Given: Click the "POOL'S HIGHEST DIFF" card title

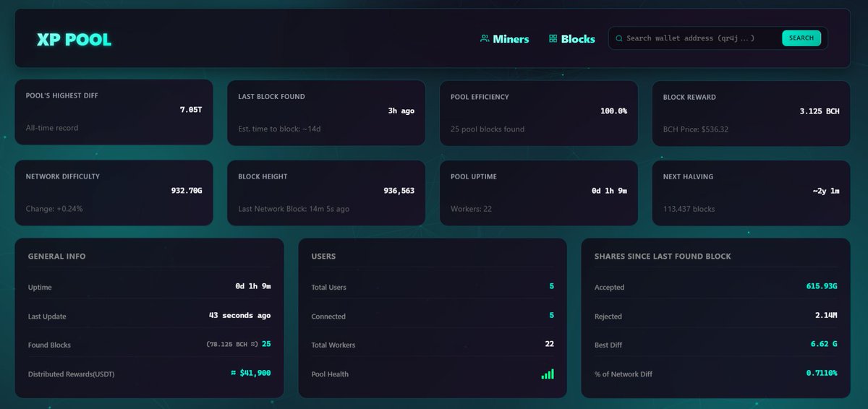Looking at the screenshot, I should coord(62,95).
